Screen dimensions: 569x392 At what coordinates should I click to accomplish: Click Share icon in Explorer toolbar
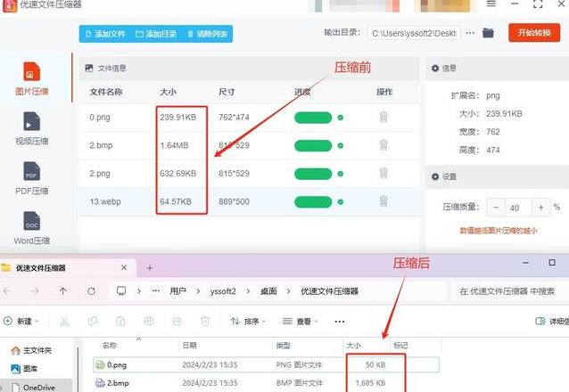click(177, 322)
